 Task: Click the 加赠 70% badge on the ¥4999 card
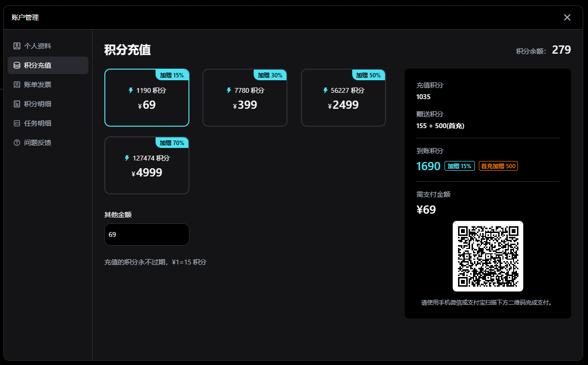[x=172, y=143]
